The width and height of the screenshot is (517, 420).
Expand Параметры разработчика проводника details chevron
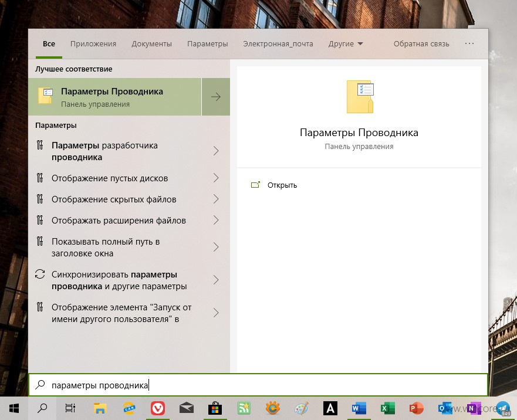216,151
